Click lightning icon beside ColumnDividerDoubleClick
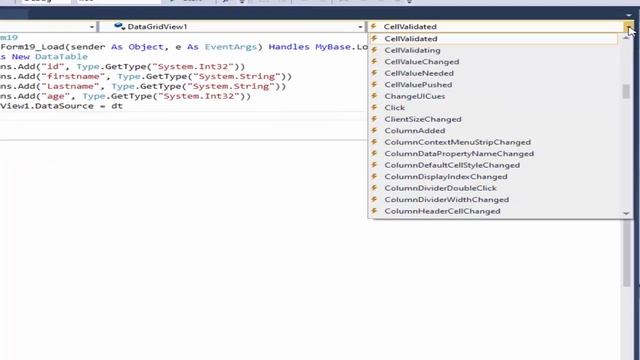This screenshot has width=640, height=360. click(x=374, y=188)
